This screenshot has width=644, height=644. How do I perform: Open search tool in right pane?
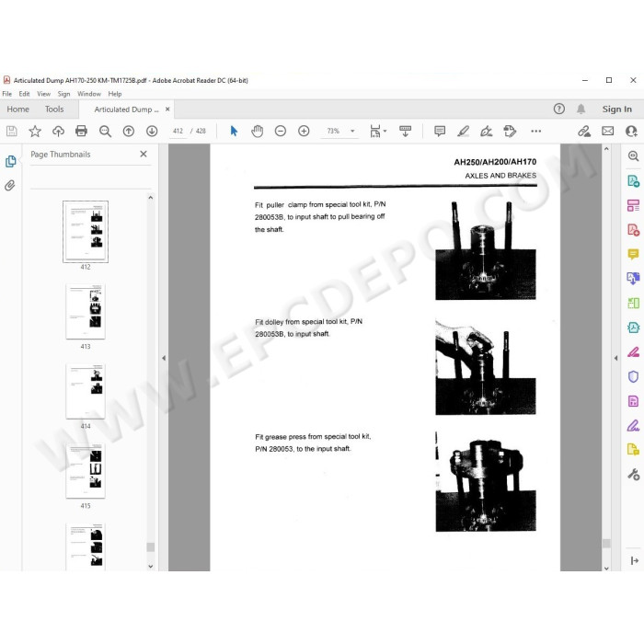[x=633, y=156]
